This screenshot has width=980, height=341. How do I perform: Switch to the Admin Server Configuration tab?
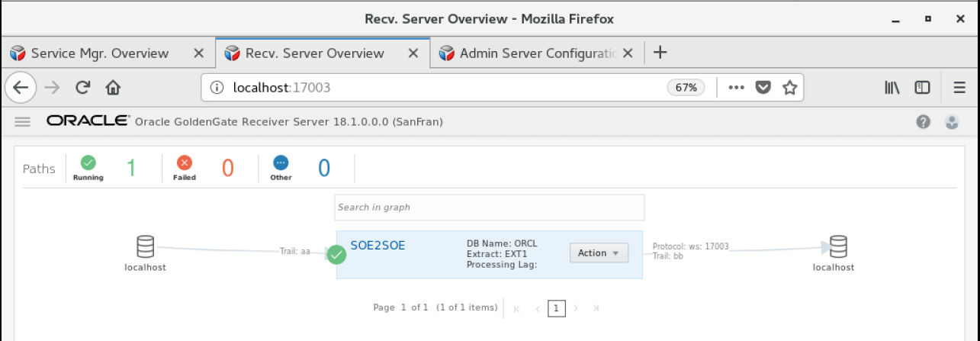click(x=537, y=53)
